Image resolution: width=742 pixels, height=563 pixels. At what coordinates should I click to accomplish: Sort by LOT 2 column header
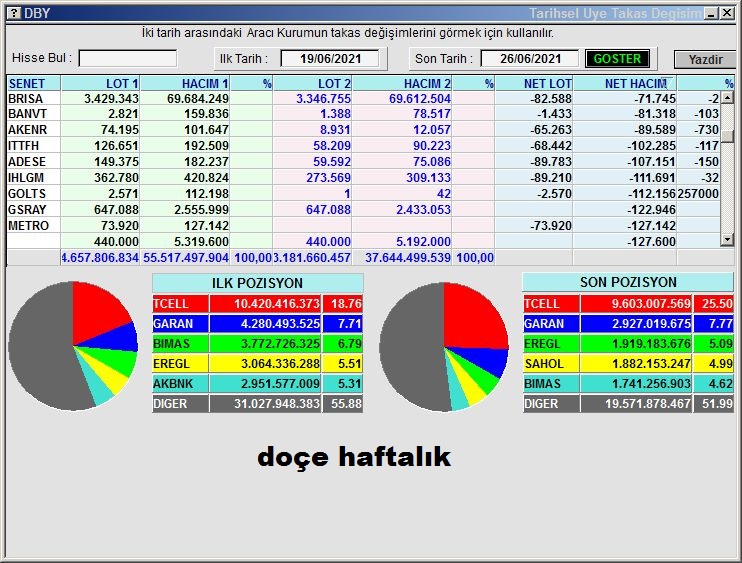pos(312,83)
